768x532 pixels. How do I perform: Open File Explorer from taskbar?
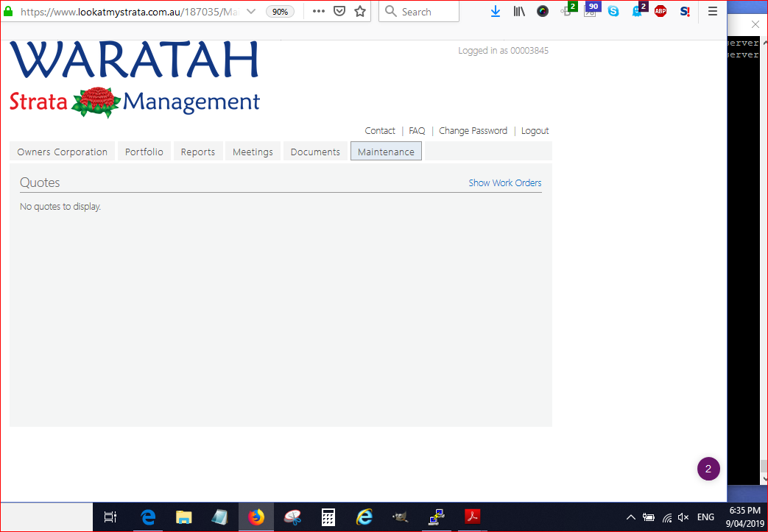[x=183, y=517]
